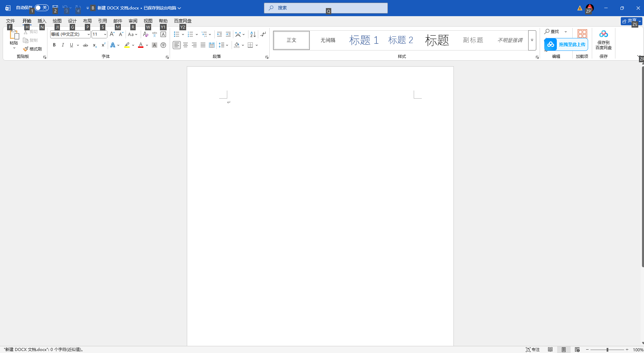Toggle italic formatting
This screenshot has width=644, height=353.
click(x=63, y=45)
